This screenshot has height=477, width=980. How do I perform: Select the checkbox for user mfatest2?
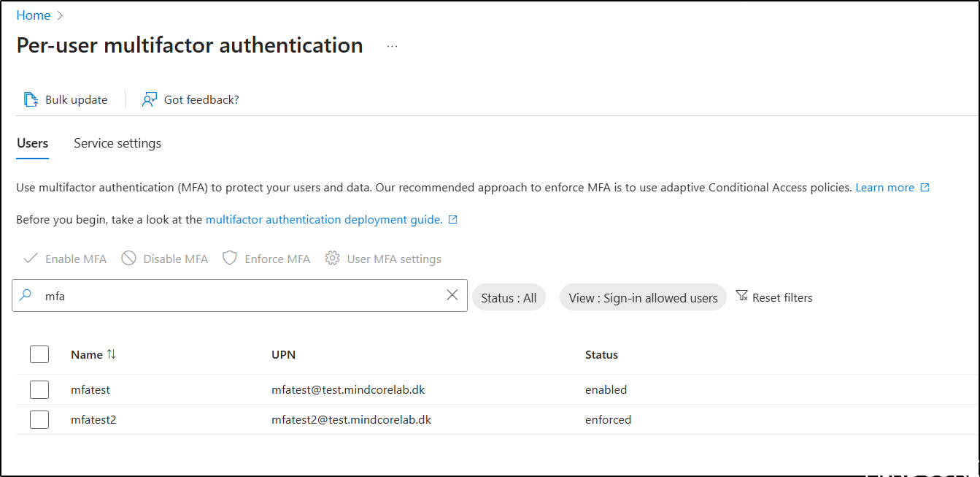click(39, 419)
